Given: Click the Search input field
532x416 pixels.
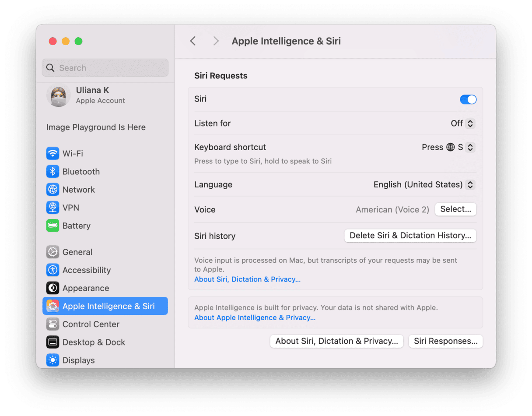Looking at the screenshot, I should tap(105, 68).
